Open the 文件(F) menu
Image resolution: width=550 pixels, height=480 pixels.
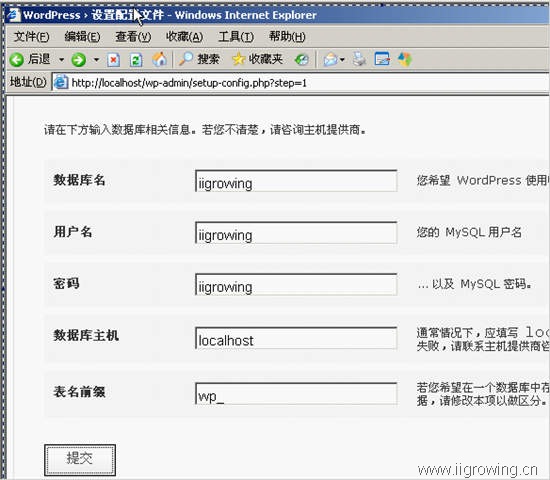pos(32,36)
